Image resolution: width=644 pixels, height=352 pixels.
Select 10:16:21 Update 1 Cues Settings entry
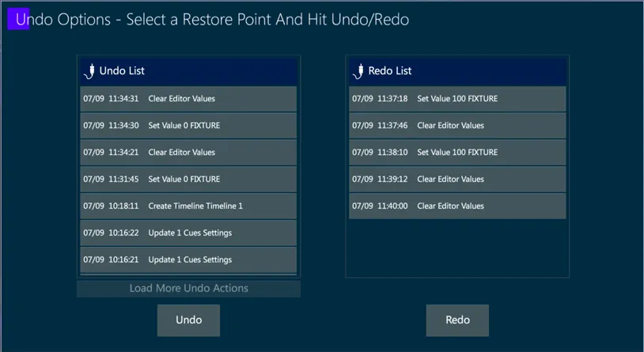coord(188,259)
